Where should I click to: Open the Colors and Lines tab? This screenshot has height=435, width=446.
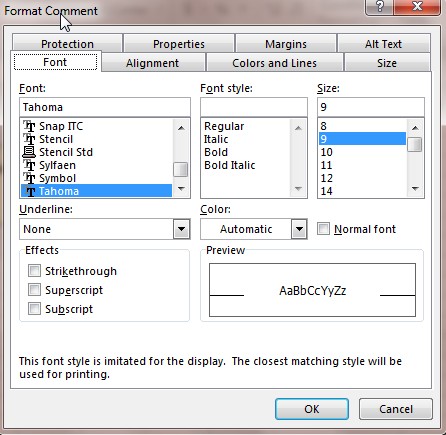[274, 63]
